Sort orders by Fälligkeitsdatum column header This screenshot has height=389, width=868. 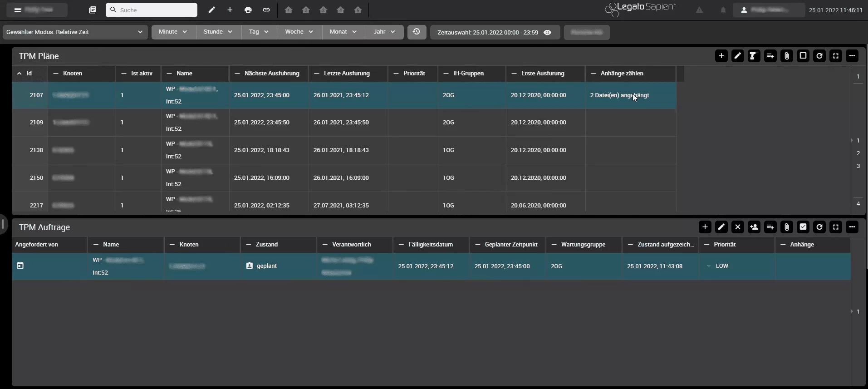[x=431, y=244]
